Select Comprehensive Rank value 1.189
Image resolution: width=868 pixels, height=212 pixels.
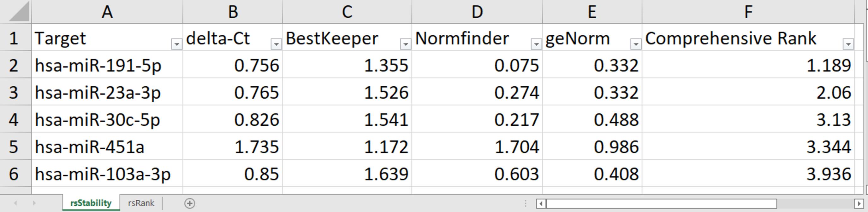748,65
